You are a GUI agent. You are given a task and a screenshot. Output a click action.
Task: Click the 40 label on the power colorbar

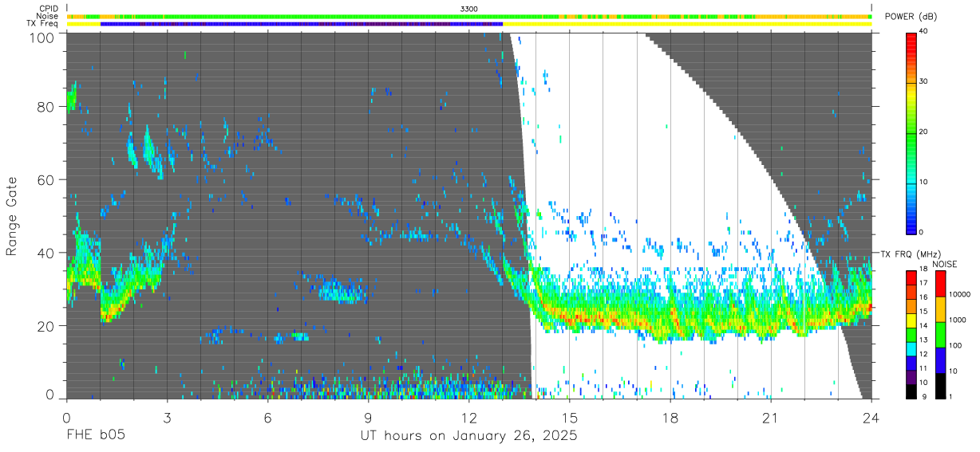(x=923, y=31)
